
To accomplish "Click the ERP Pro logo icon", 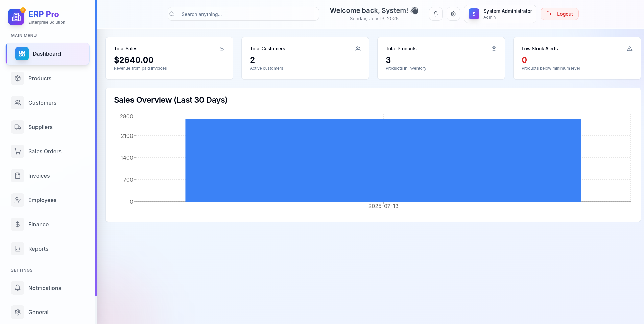I will [16, 17].
